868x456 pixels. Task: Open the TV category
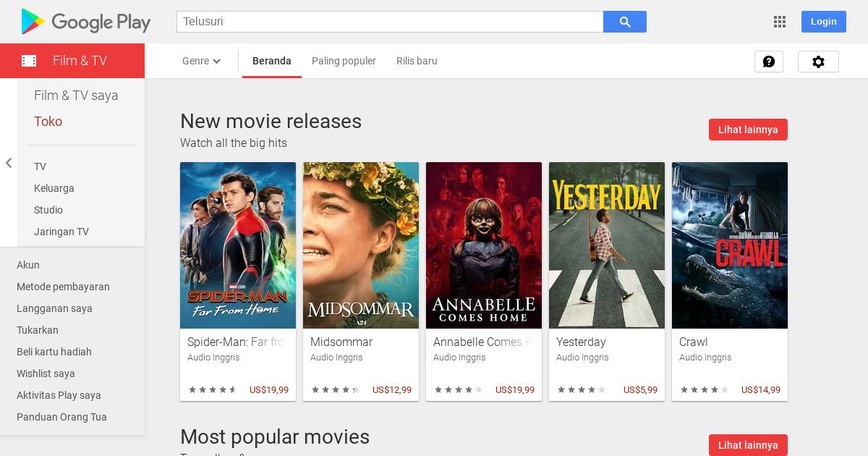point(40,166)
